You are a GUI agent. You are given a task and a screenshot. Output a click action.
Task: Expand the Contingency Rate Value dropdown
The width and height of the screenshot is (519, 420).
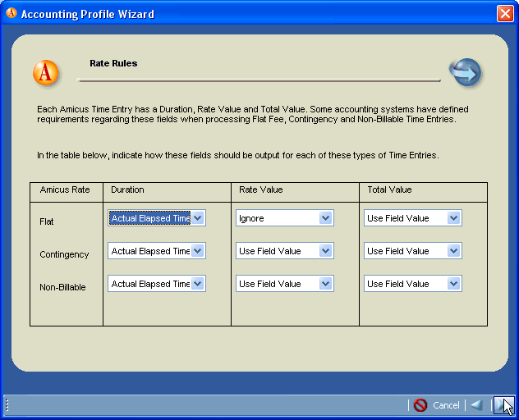(325, 251)
